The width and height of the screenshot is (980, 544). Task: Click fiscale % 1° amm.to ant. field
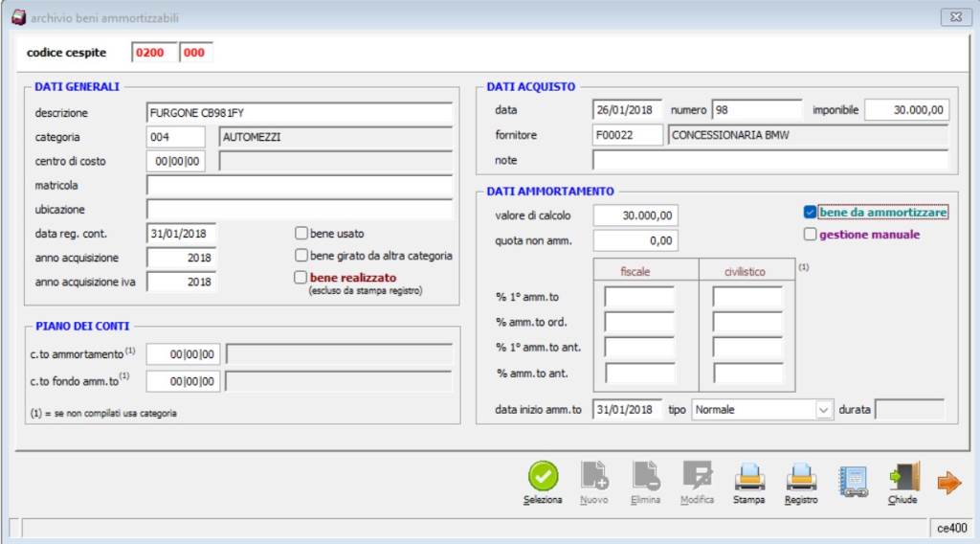[x=639, y=347]
